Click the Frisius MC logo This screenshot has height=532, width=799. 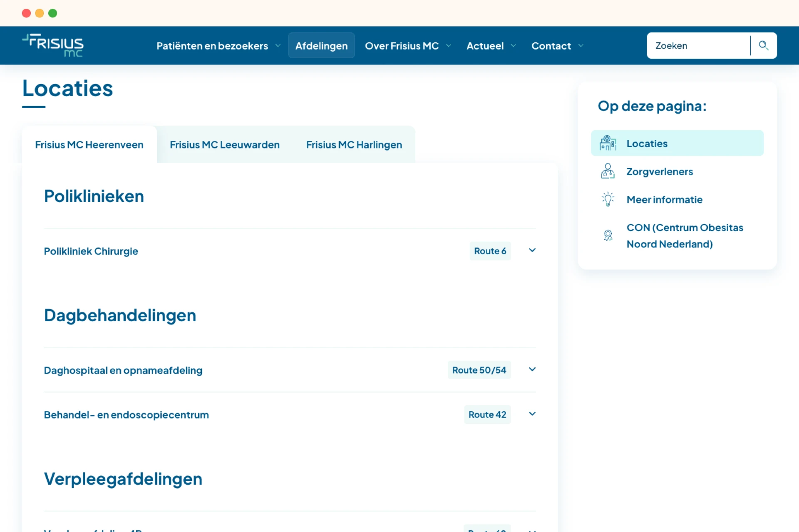pos(53,45)
